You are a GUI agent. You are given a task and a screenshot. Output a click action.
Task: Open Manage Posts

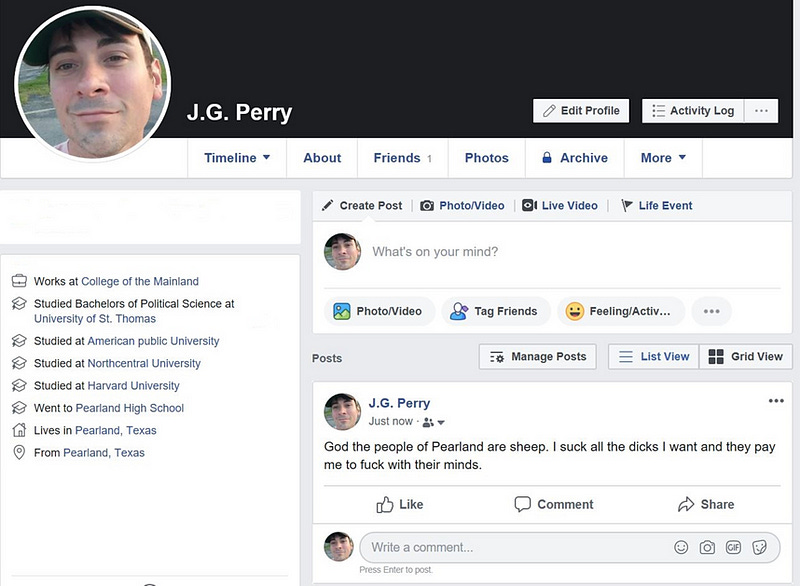point(538,356)
